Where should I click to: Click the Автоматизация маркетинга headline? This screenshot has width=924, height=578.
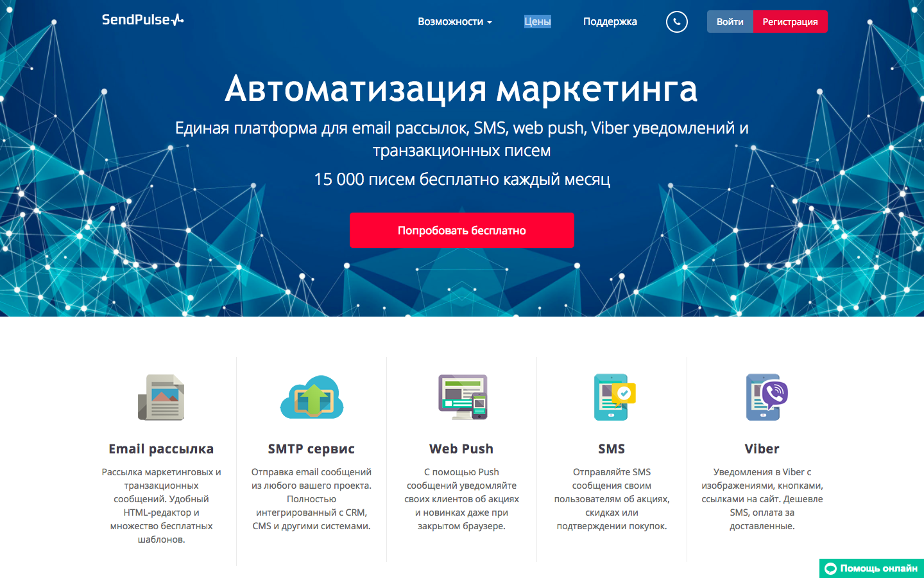pyautogui.click(x=461, y=89)
